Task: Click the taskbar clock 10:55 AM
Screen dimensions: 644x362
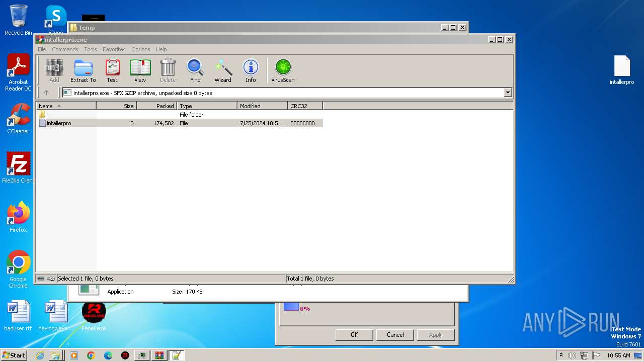Action: pyautogui.click(x=618, y=355)
